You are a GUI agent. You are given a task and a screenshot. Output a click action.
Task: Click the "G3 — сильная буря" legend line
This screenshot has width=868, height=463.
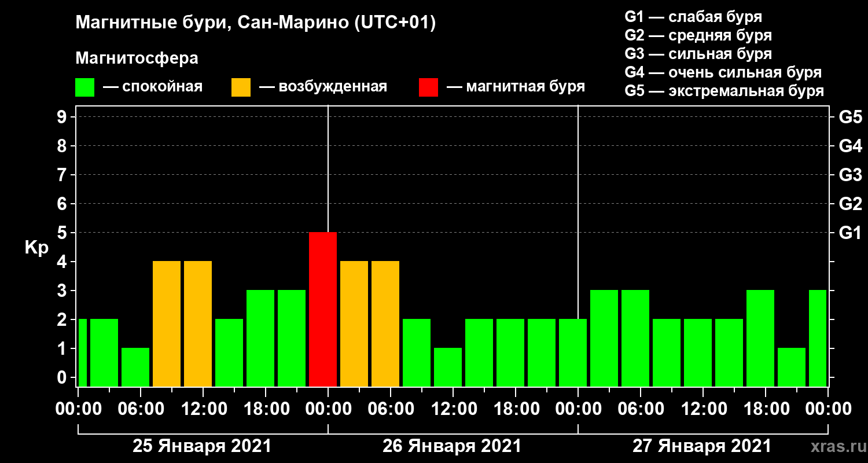click(x=698, y=54)
